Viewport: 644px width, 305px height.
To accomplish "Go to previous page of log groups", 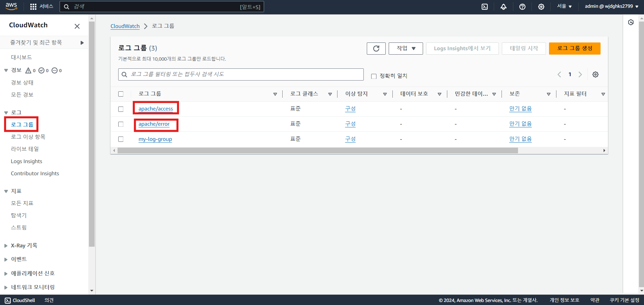I will tap(559, 74).
